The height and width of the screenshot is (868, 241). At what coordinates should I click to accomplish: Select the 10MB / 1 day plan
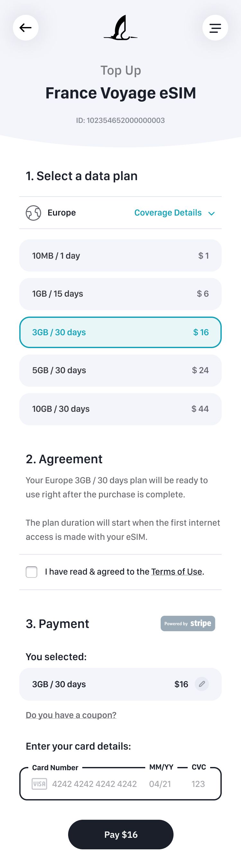coord(120,255)
